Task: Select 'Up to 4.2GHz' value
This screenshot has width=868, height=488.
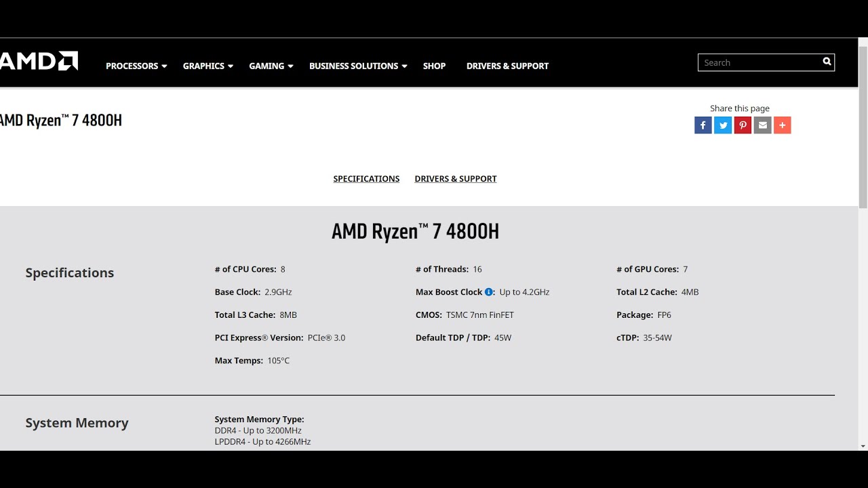Action: [x=524, y=292]
